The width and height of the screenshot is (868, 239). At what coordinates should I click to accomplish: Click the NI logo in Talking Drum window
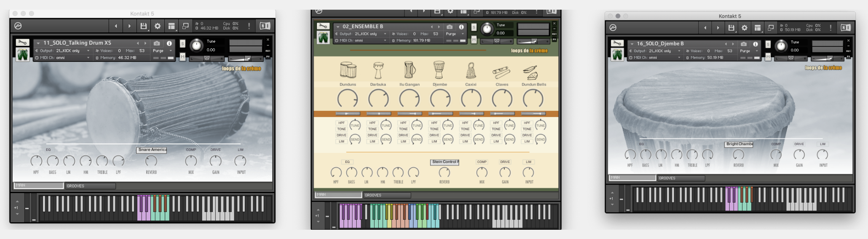(265, 26)
